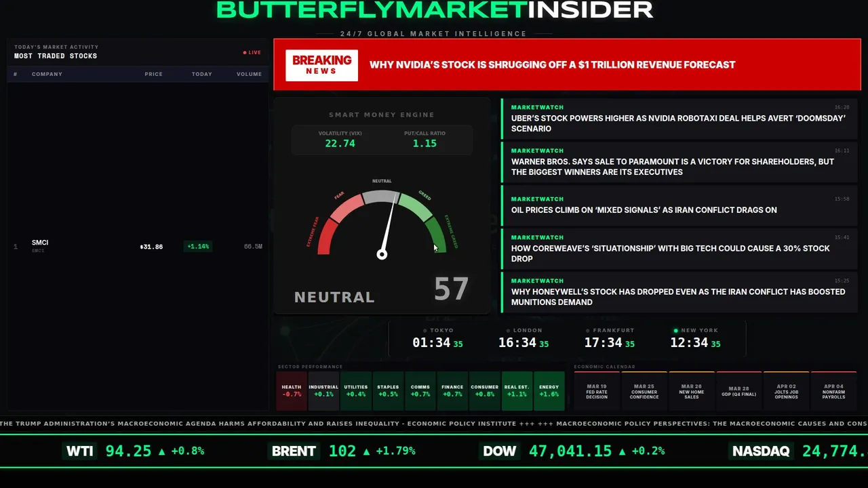
Task: Open Mar 25 Consumer Confidence event
Action: click(x=644, y=390)
